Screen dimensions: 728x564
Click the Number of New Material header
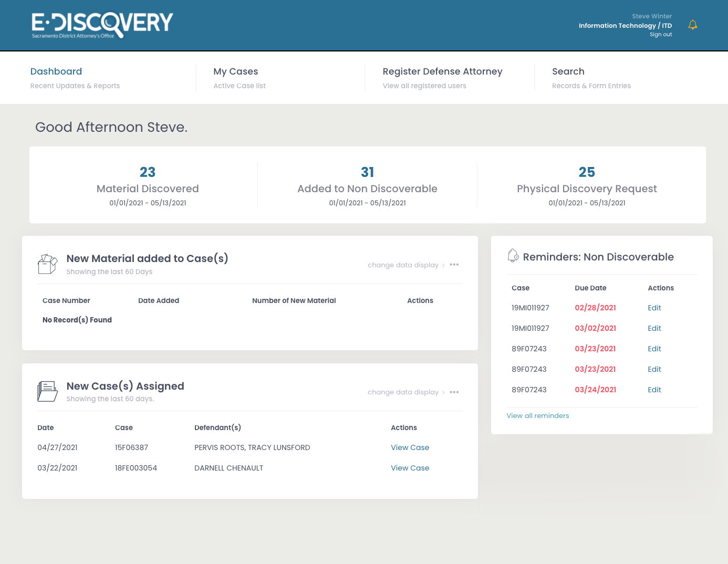click(294, 300)
